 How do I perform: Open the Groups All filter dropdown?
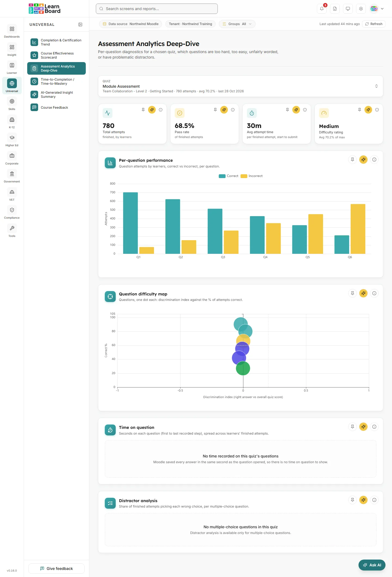tap(237, 24)
